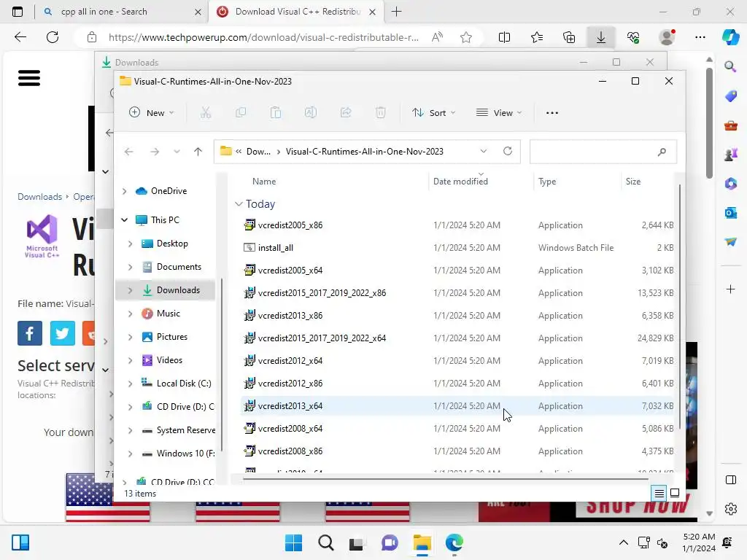Select Downloads in navigation pane
Screen dimensions: 747x560
click(166, 290)
